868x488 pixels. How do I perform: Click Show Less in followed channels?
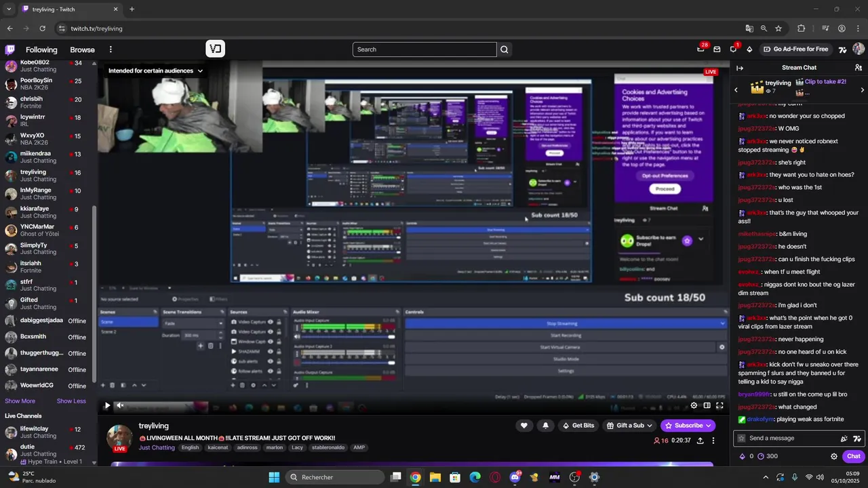[x=71, y=401]
